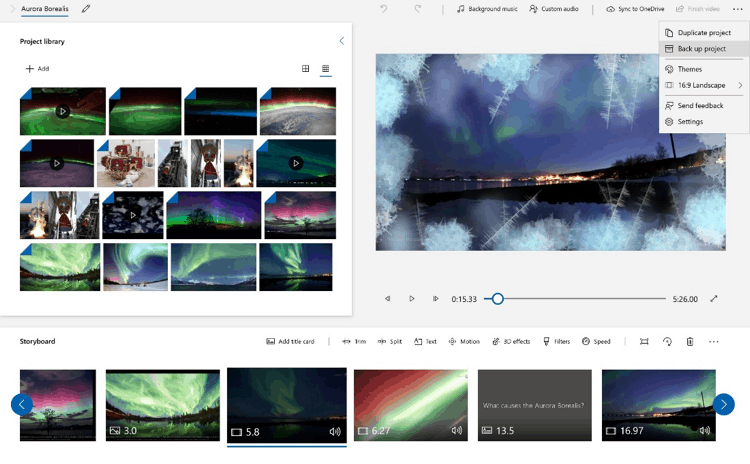Collapse the Project library panel
This screenshot has height=464, width=750.
(341, 41)
